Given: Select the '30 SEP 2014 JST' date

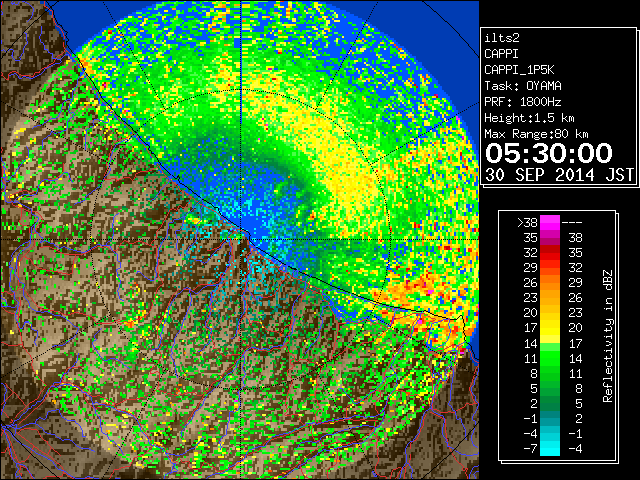Looking at the screenshot, I should pos(560,175).
